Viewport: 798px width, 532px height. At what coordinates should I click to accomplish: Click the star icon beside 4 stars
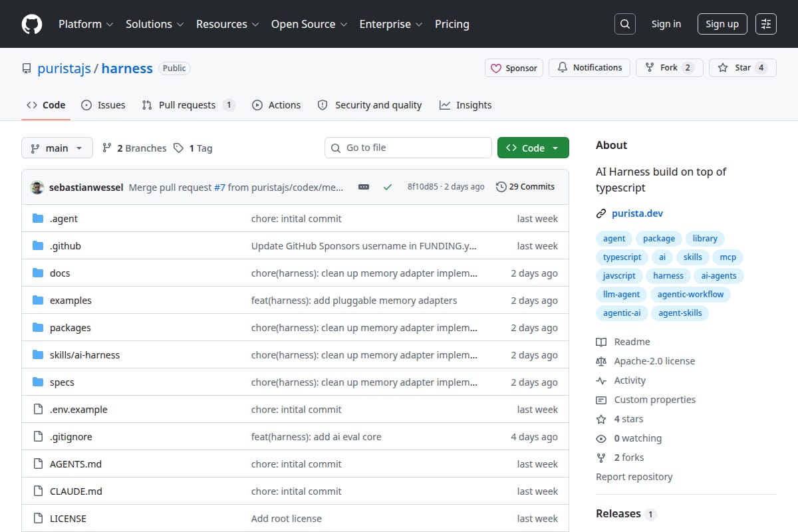pyautogui.click(x=601, y=419)
